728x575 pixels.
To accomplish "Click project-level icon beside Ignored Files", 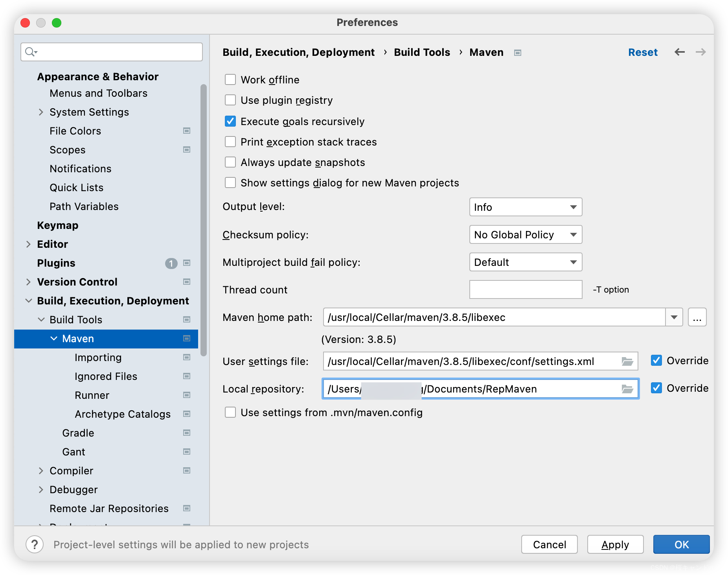I will point(187,376).
